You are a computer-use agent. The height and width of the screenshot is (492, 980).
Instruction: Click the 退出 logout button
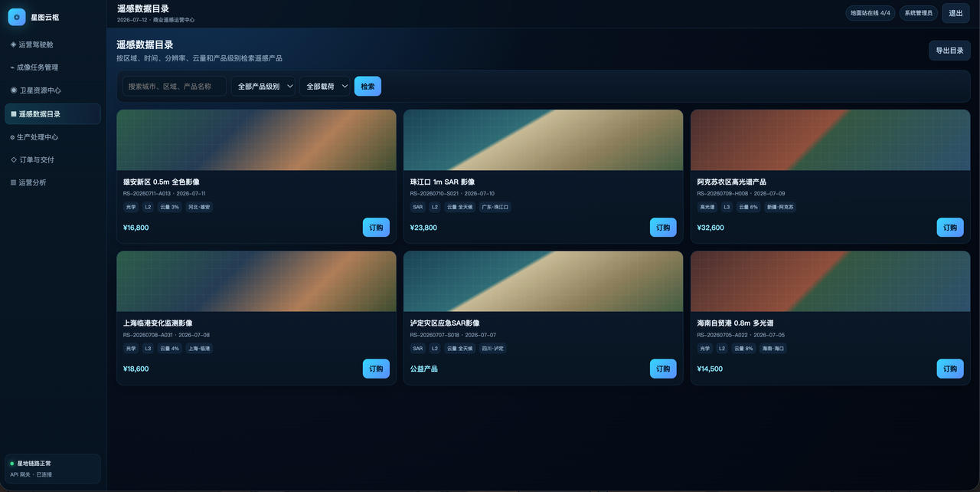[x=955, y=13]
